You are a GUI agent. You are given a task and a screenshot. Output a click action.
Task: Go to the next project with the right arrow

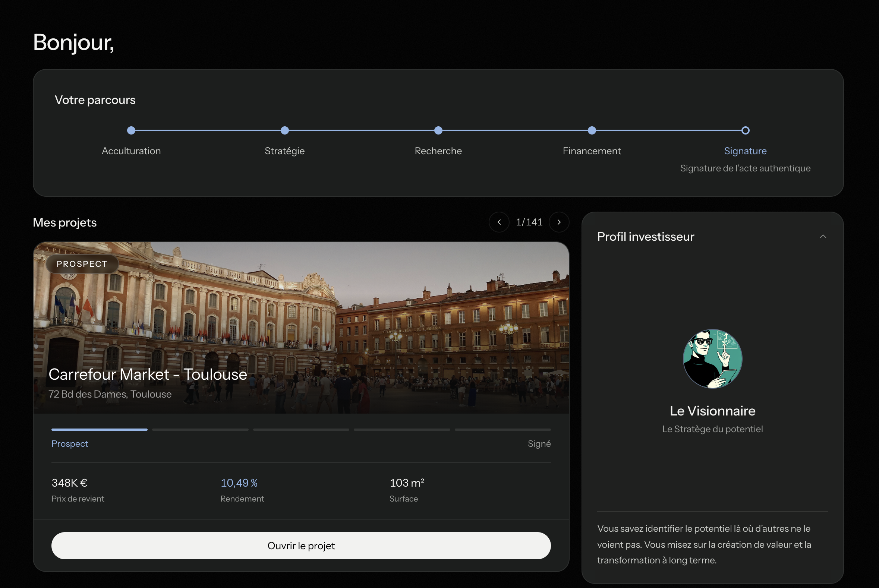pyautogui.click(x=559, y=222)
